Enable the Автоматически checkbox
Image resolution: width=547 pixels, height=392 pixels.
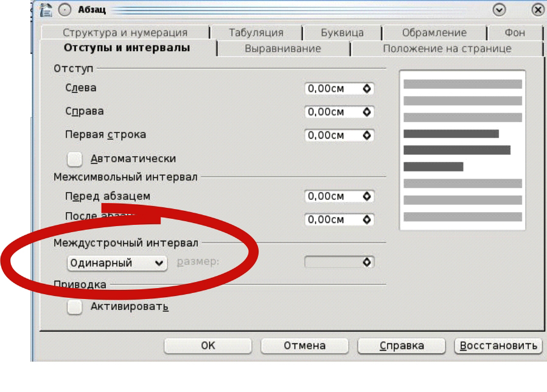point(74,159)
